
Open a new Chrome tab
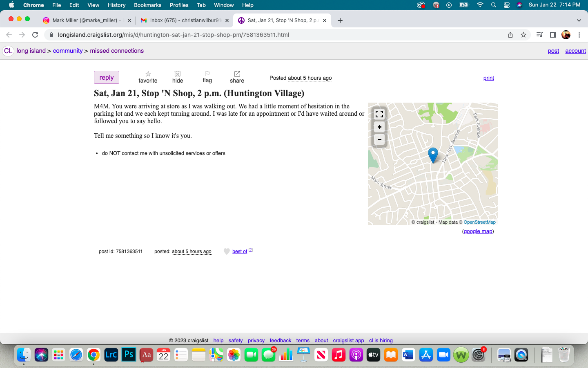coord(340,20)
